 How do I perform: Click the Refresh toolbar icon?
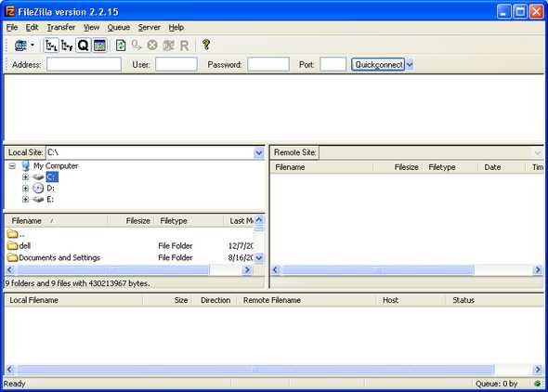(121, 46)
